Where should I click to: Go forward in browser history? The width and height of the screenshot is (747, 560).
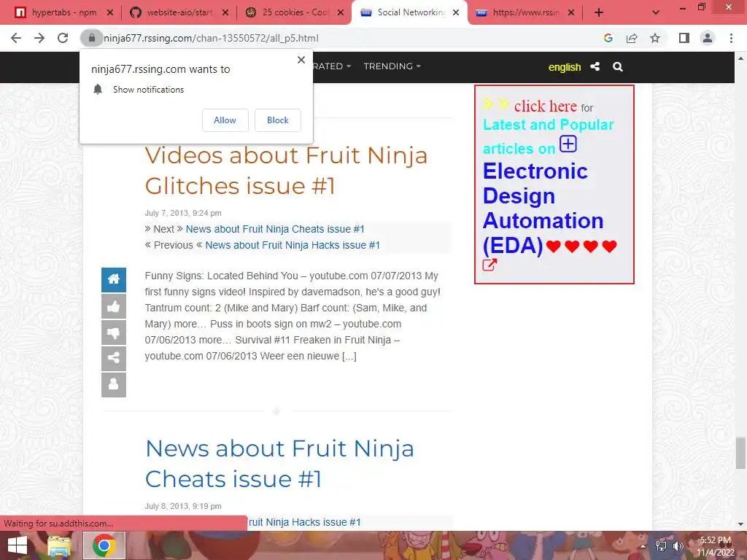[x=39, y=38]
